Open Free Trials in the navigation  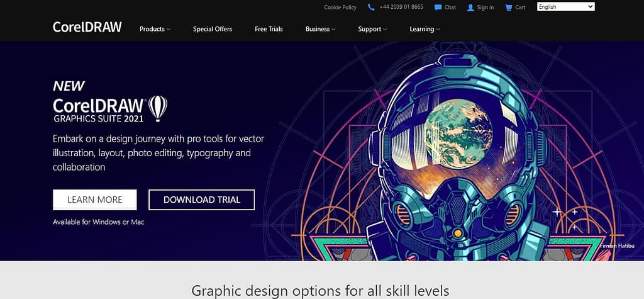coord(269,29)
